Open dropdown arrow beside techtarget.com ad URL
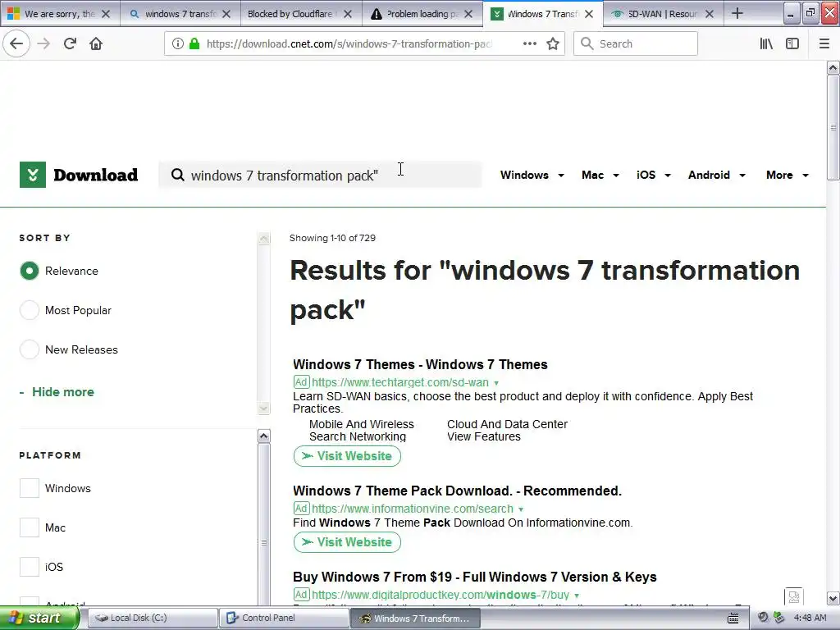Viewport: 840px width, 630px height. pyautogui.click(x=496, y=383)
